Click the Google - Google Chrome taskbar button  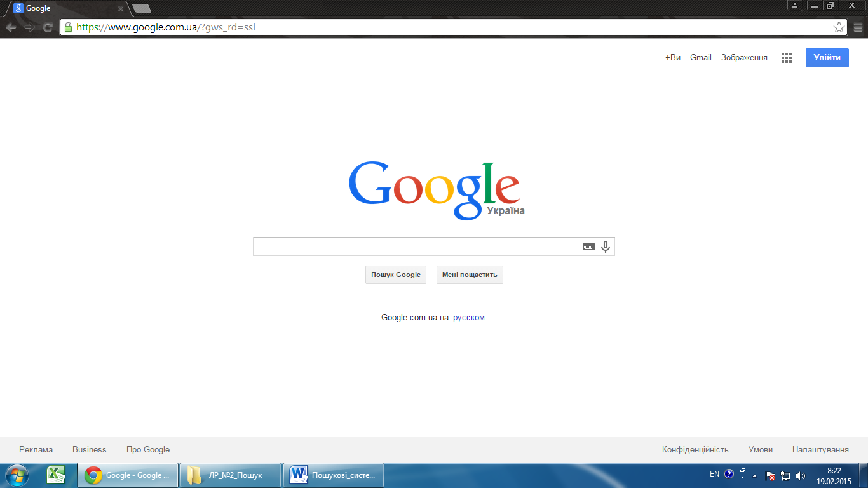click(128, 475)
